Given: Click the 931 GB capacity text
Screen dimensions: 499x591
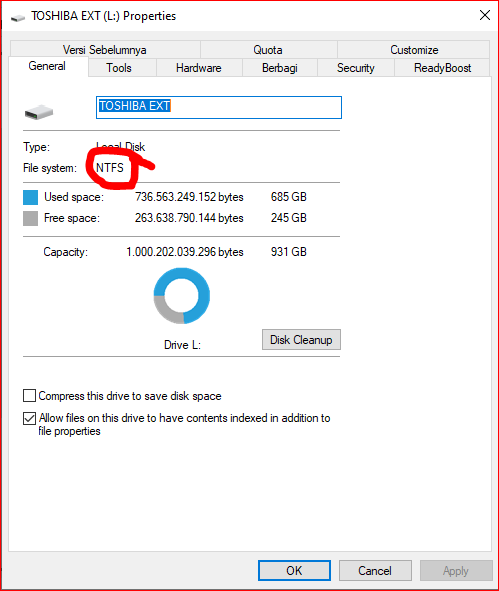Looking at the screenshot, I should tap(289, 252).
